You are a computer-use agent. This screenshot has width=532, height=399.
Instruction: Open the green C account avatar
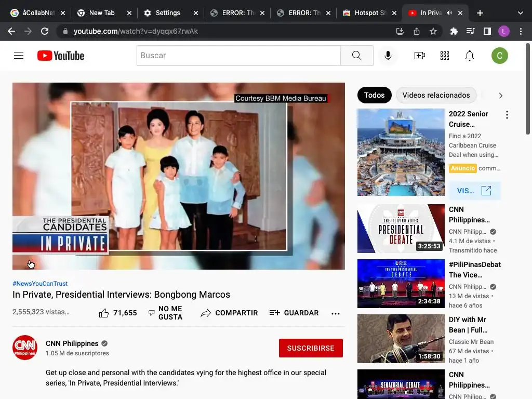(499, 56)
